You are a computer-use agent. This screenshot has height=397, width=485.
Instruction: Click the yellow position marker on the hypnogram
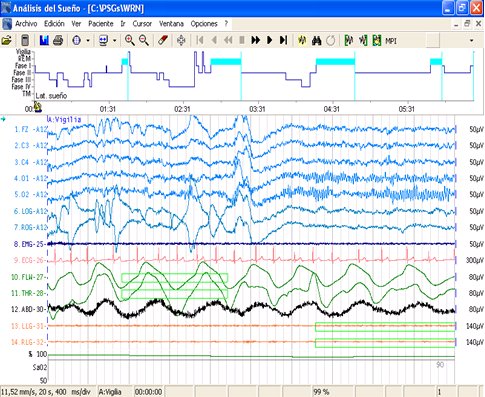point(38,107)
